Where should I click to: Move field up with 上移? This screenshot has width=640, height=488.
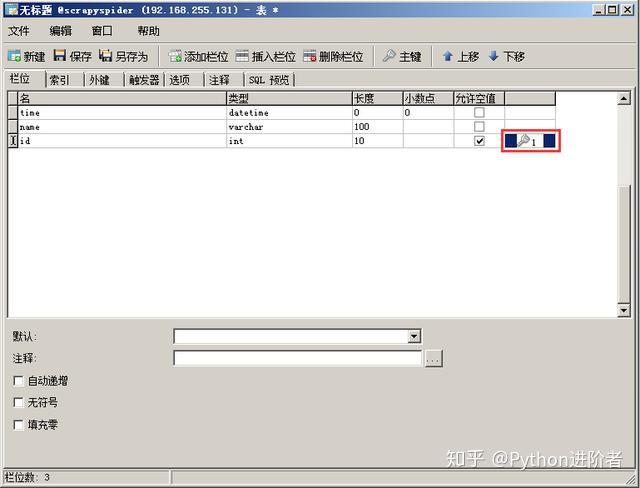coord(460,56)
